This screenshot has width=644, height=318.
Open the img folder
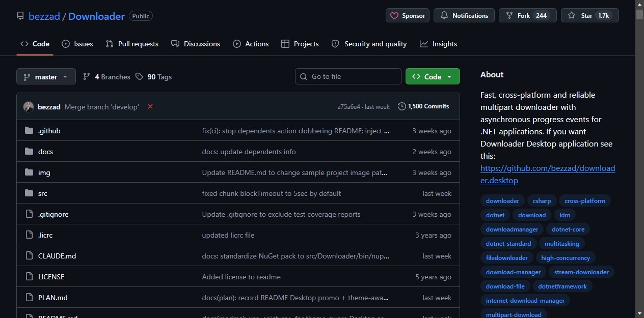44,172
